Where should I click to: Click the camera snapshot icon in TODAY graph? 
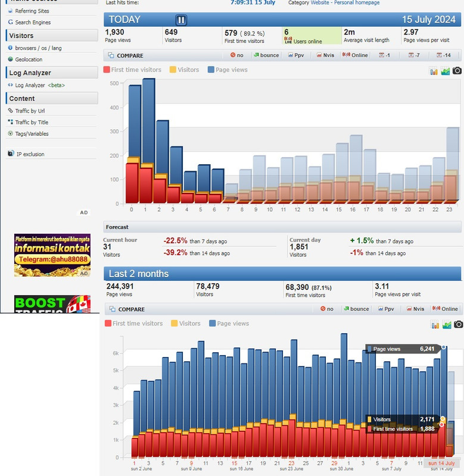pyautogui.click(x=457, y=71)
